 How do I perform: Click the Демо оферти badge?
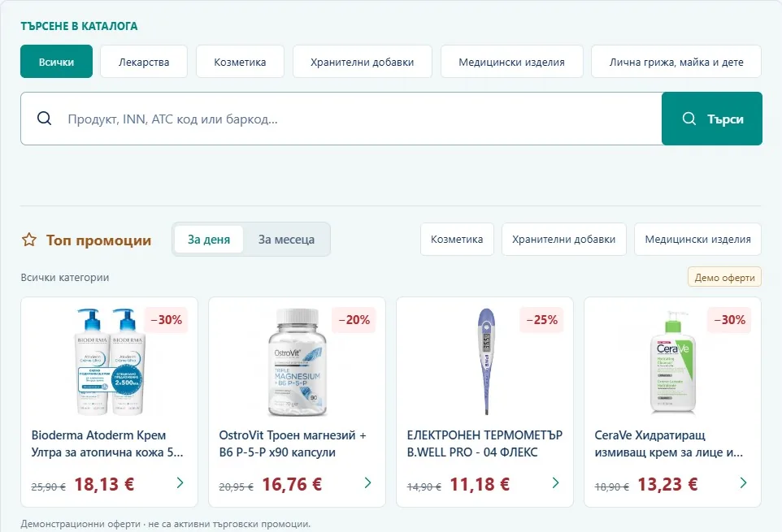tap(724, 277)
